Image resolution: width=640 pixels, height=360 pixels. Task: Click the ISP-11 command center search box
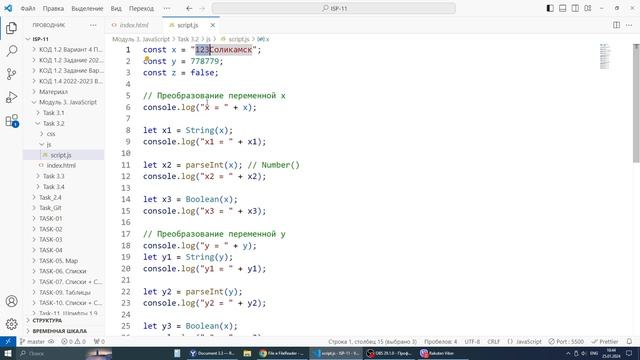point(333,8)
